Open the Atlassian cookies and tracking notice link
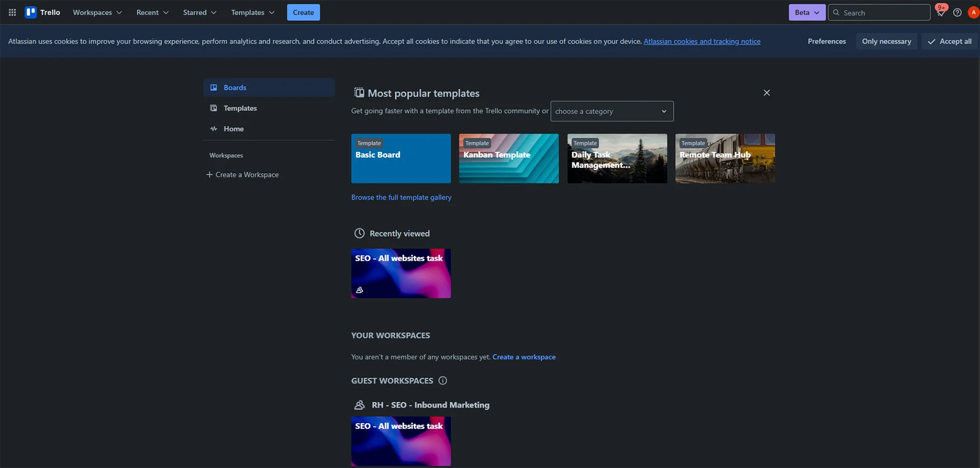The height and width of the screenshot is (468, 980). (702, 41)
